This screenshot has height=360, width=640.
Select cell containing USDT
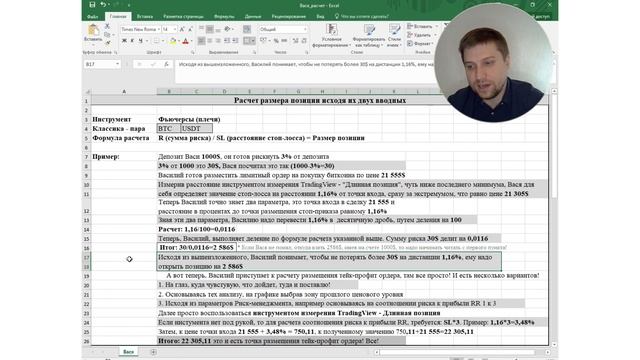click(x=197, y=129)
